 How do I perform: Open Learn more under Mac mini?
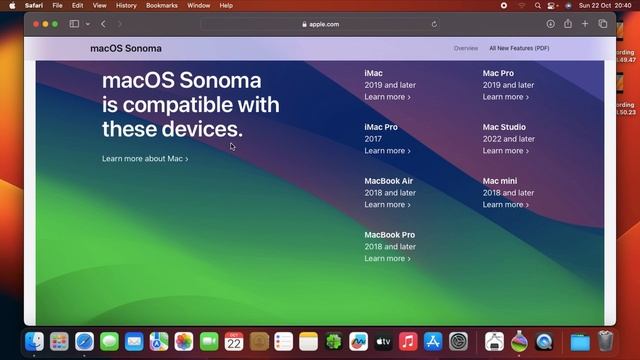tap(506, 204)
